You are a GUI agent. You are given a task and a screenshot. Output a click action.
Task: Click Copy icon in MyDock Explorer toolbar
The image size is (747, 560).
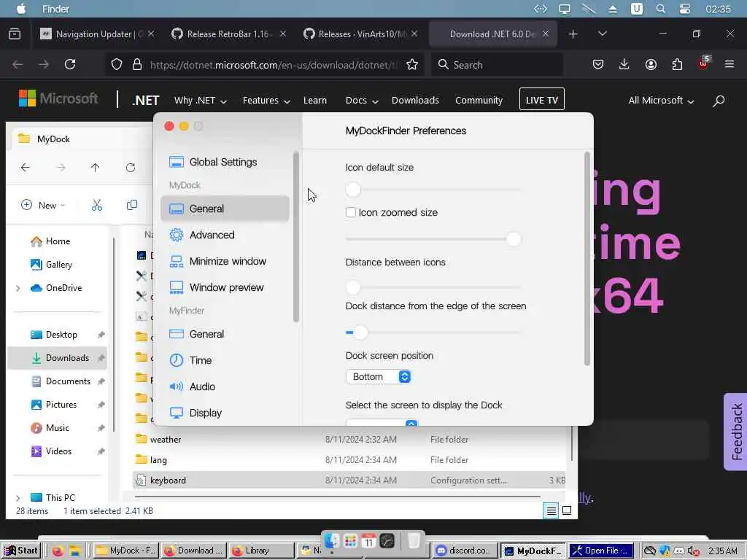[132, 205]
